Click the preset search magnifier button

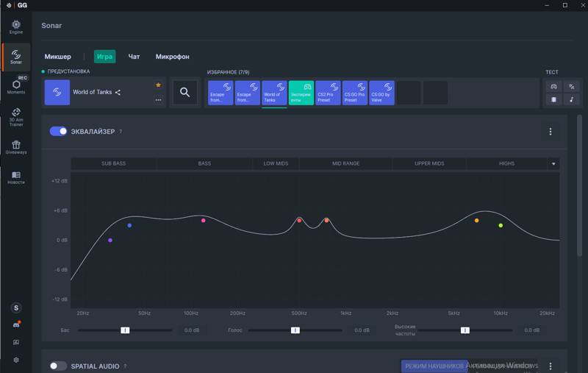pos(185,92)
